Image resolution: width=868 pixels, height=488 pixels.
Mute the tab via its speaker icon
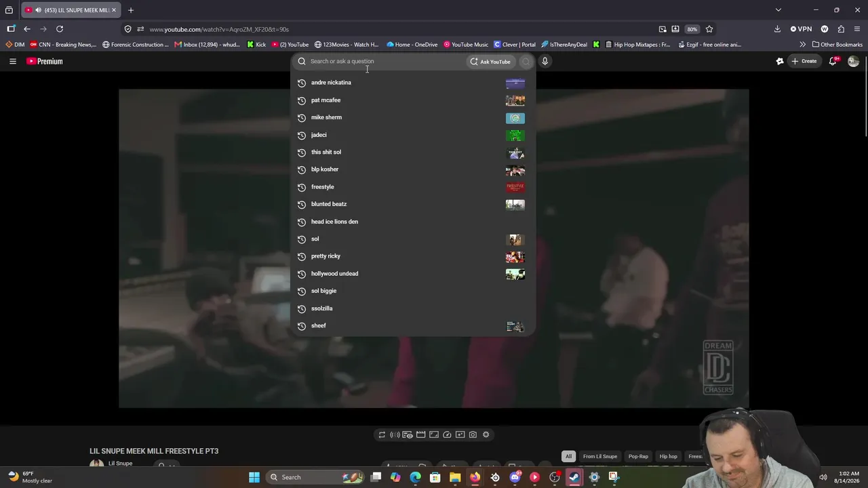39,10
